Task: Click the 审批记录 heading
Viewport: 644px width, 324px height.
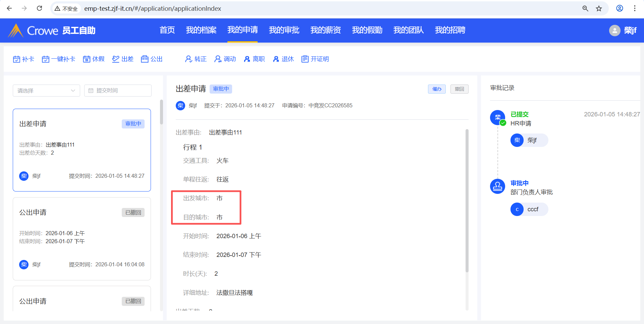Action: point(502,88)
